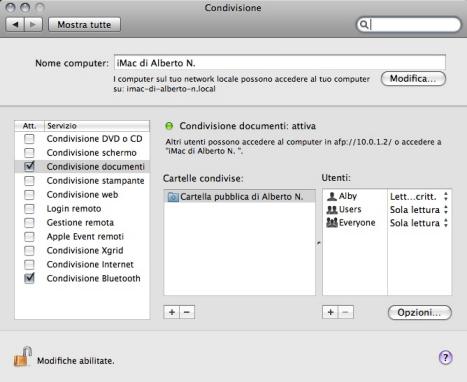This screenshot has width=467, height=382.
Task: Select the Condivisione Internet service
Action: 90,264
